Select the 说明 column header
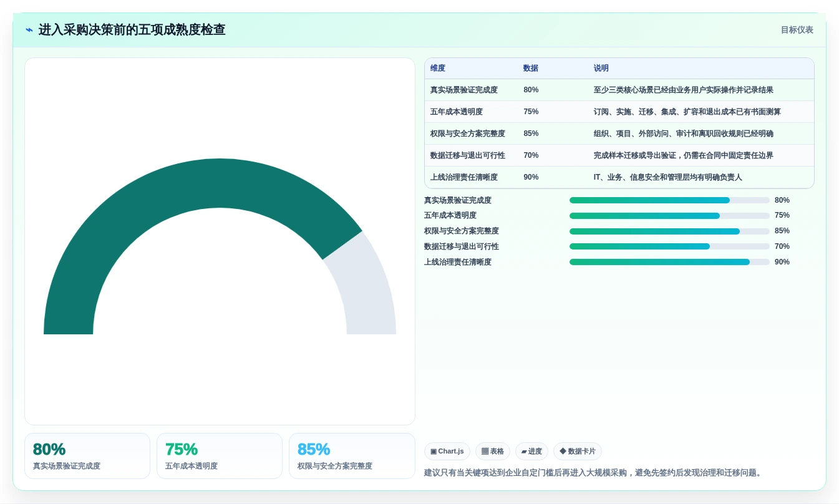Image resolution: width=839 pixels, height=504 pixels. (601, 69)
